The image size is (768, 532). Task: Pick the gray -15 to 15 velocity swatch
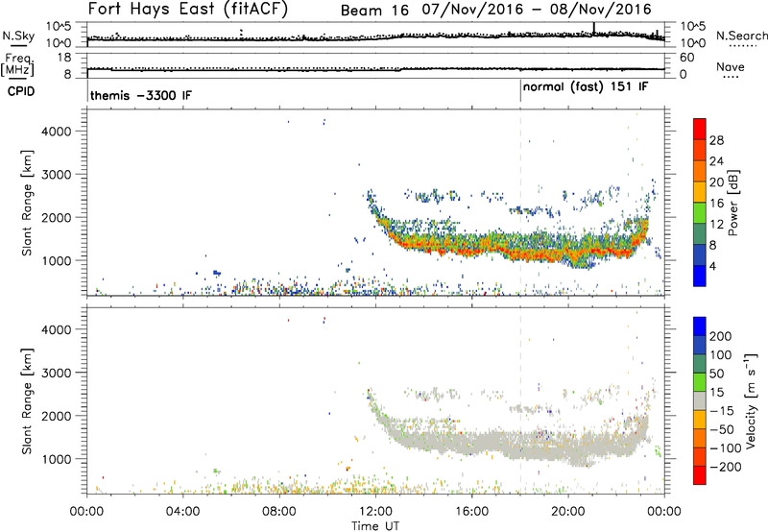tap(700, 400)
